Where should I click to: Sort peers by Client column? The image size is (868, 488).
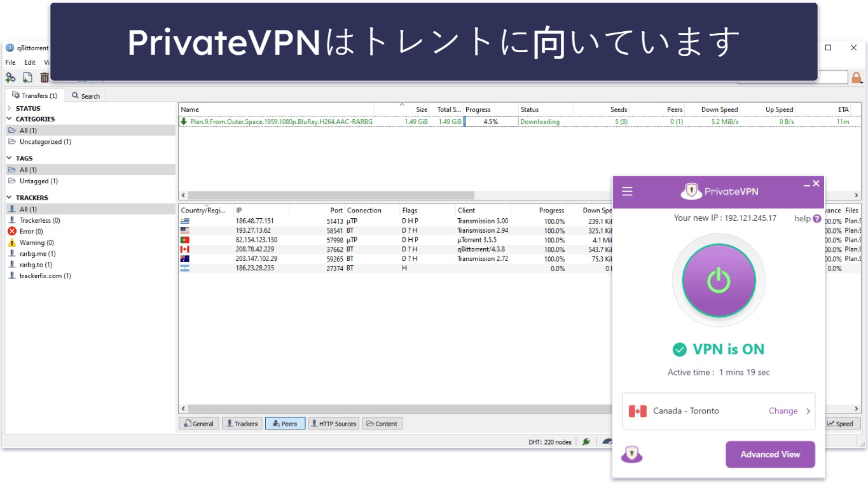coord(483,211)
